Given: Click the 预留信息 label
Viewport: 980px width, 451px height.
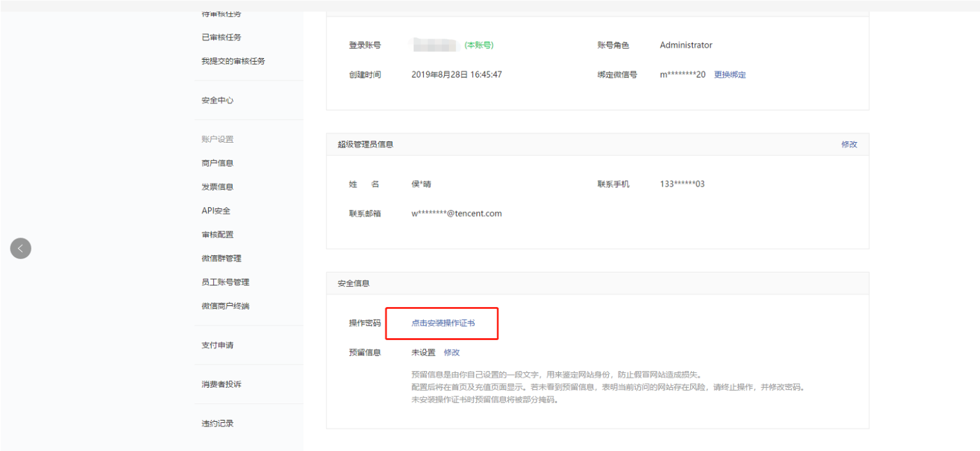Looking at the screenshot, I should (364, 353).
